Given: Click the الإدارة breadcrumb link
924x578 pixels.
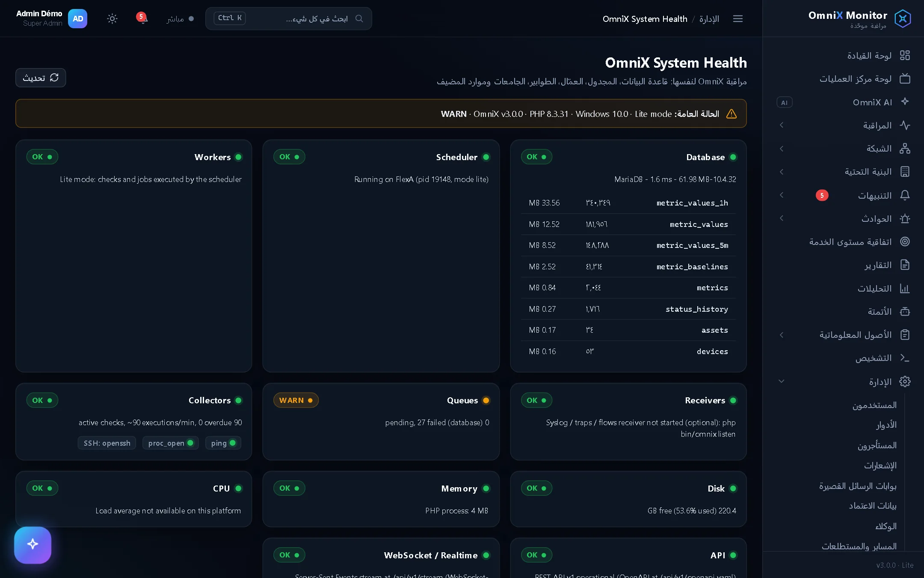Looking at the screenshot, I should [709, 19].
